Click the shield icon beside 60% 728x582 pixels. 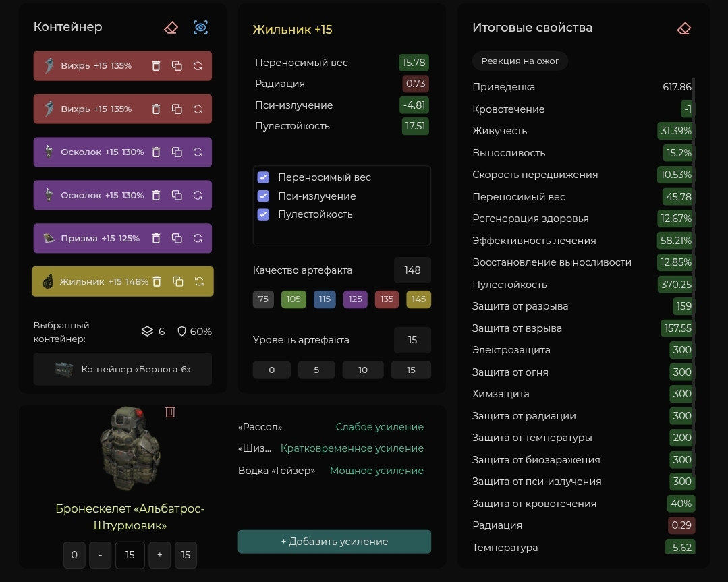click(x=182, y=331)
